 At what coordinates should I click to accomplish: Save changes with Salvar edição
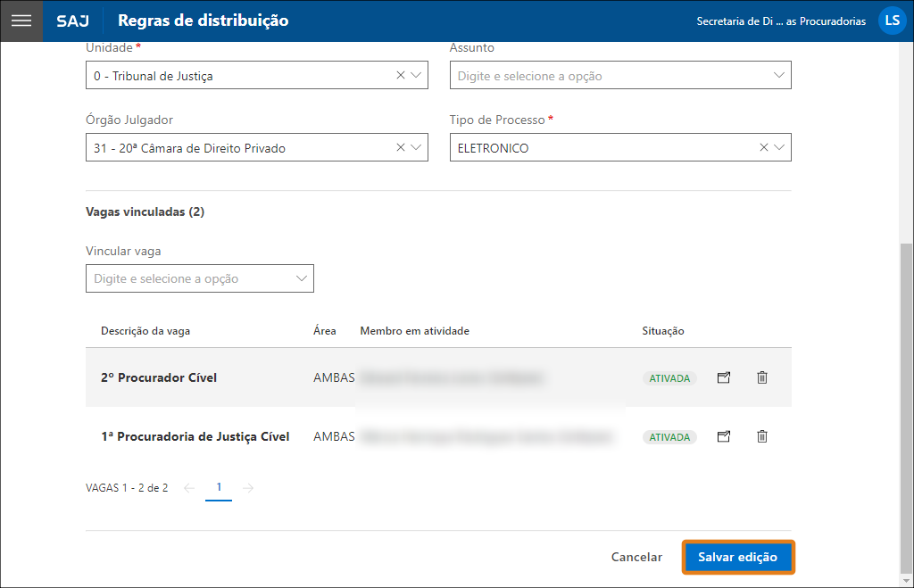pyautogui.click(x=738, y=556)
